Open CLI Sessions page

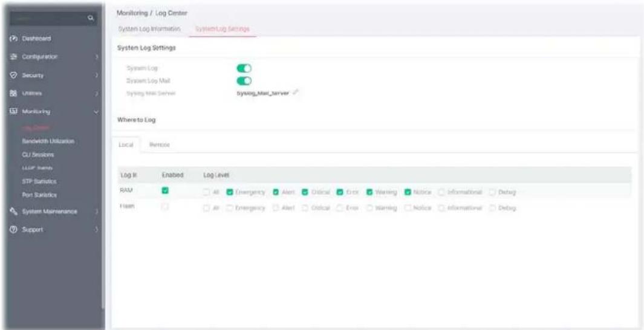38,155
